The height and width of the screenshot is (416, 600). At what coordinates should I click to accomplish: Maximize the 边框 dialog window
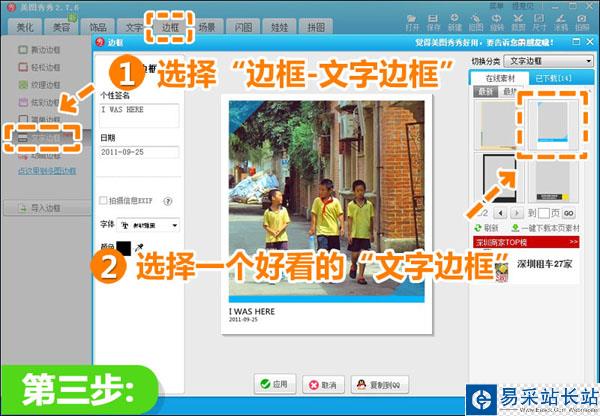(x=576, y=42)
